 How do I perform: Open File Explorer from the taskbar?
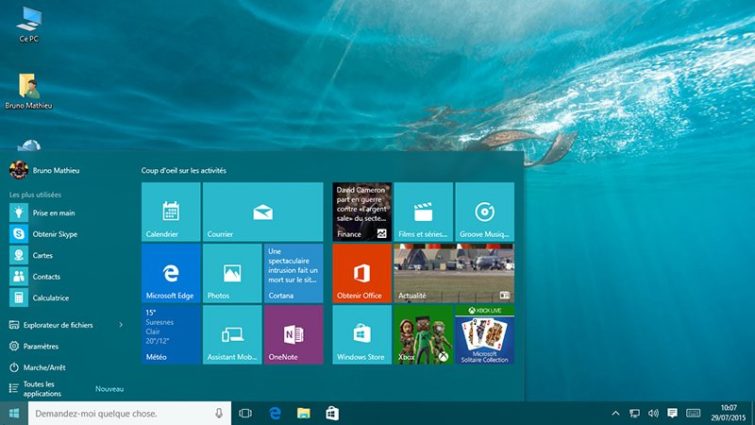tap(303, 413)
